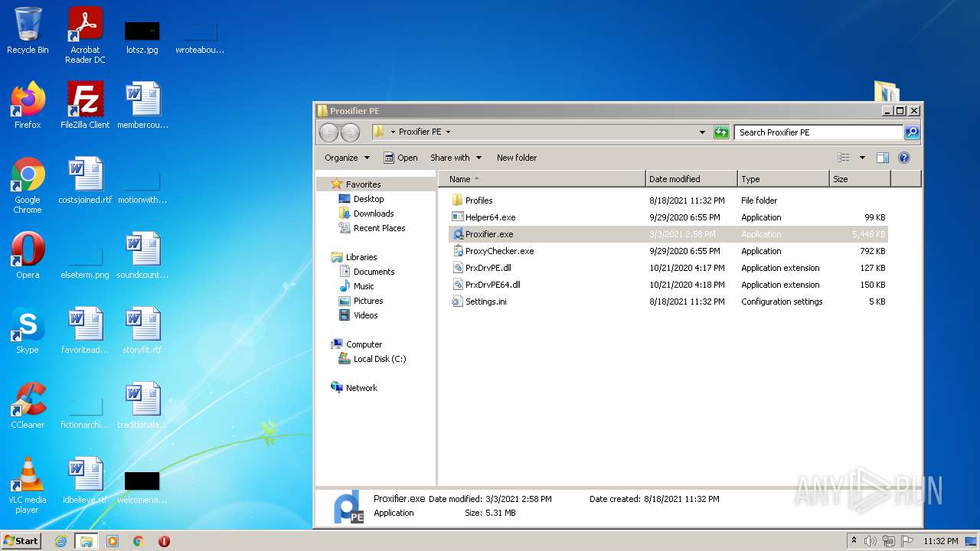Click taskbar Chrome icon

click(139, 541)
